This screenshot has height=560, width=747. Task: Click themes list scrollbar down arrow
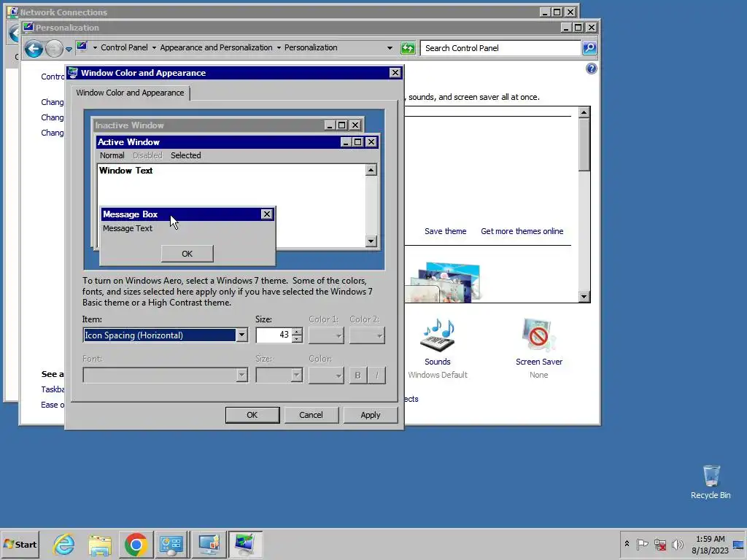(x=584, y=297)
